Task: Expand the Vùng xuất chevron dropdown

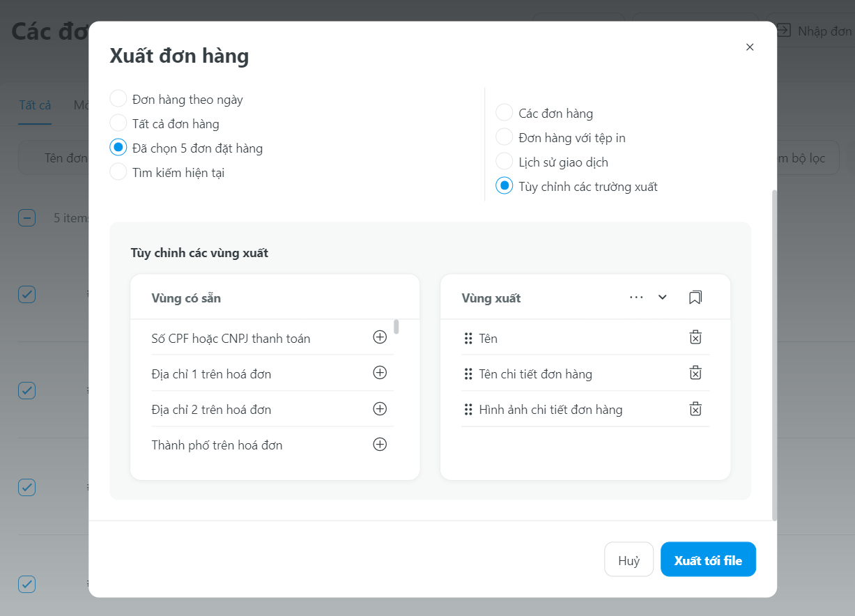Action: [663, 298]
